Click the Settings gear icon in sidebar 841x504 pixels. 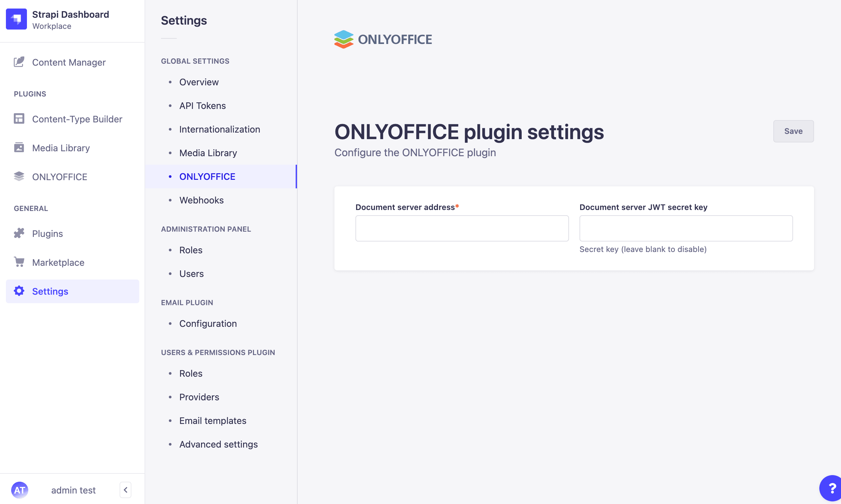coord(18,291)
